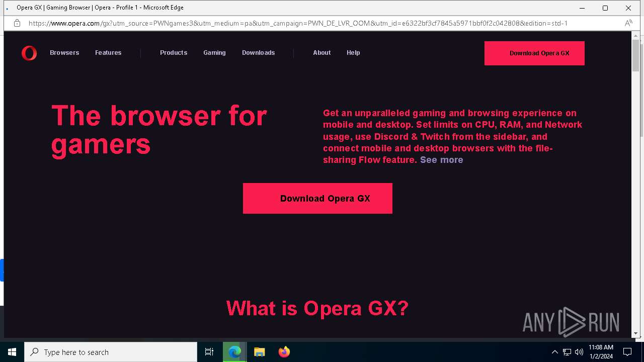Open the Gaming menu
The height and width of the screenshot is (362, 644).
pyautogui.click(x=214, y=53)
